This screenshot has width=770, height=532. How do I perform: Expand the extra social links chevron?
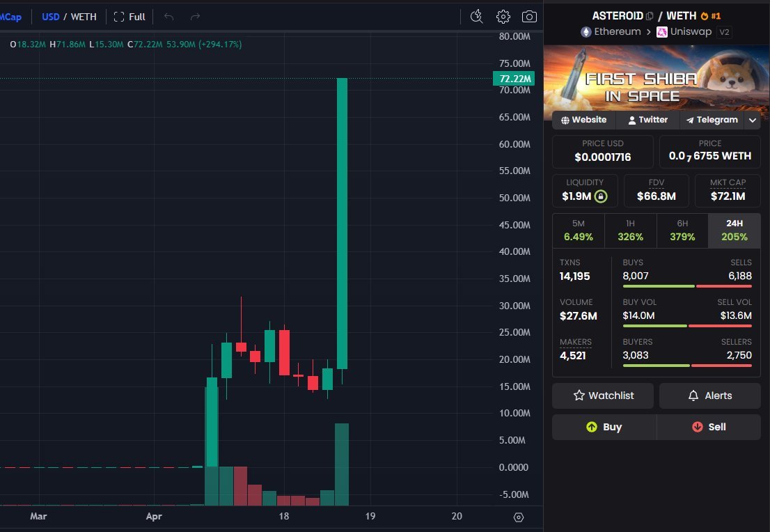coord(753,120)
